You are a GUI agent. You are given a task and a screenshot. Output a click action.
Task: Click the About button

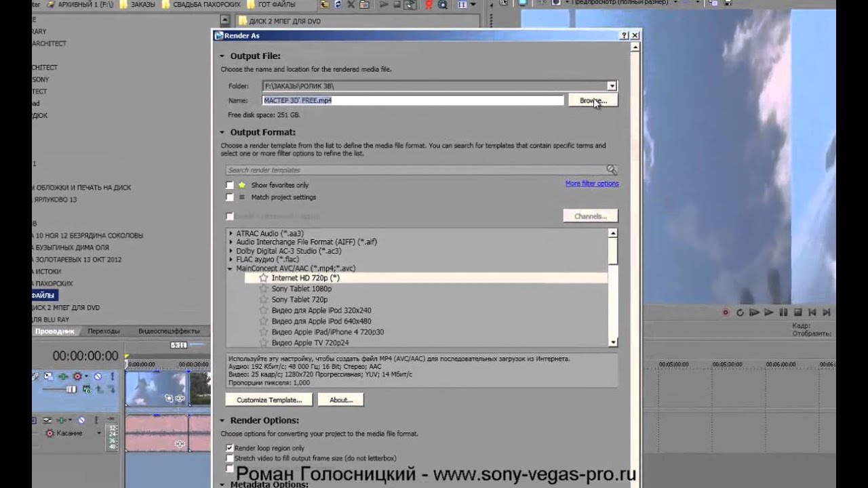341,400
